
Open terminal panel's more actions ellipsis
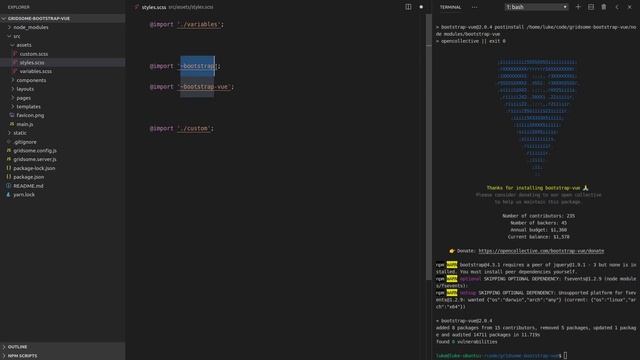[x=474, y=7]
